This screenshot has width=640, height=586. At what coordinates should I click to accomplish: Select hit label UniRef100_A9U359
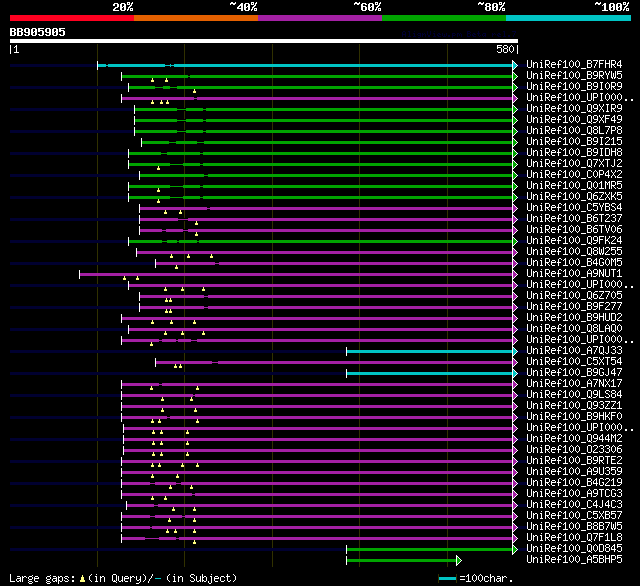[574, 472]
